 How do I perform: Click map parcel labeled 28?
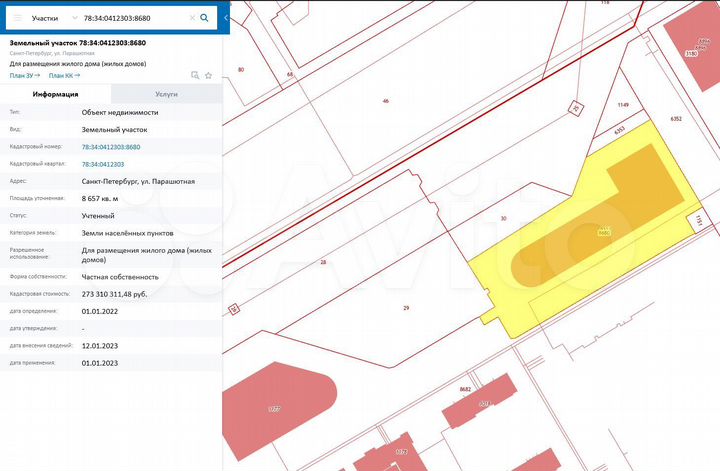pos(323,262)
